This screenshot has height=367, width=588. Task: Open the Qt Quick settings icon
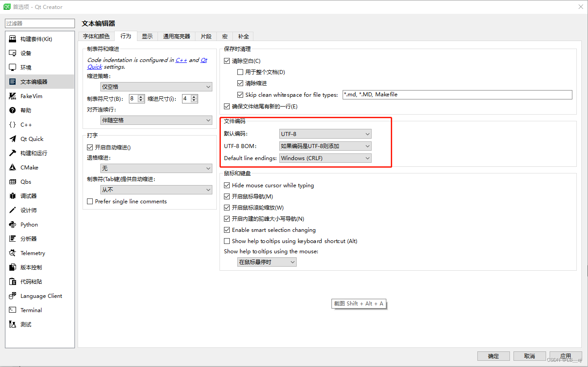12,139
